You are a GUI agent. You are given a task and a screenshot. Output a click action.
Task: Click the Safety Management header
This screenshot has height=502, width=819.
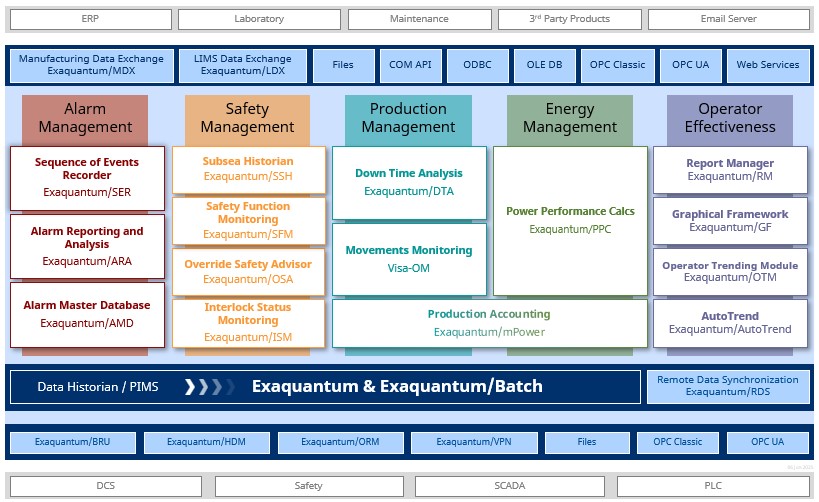[x=248, y=119]
